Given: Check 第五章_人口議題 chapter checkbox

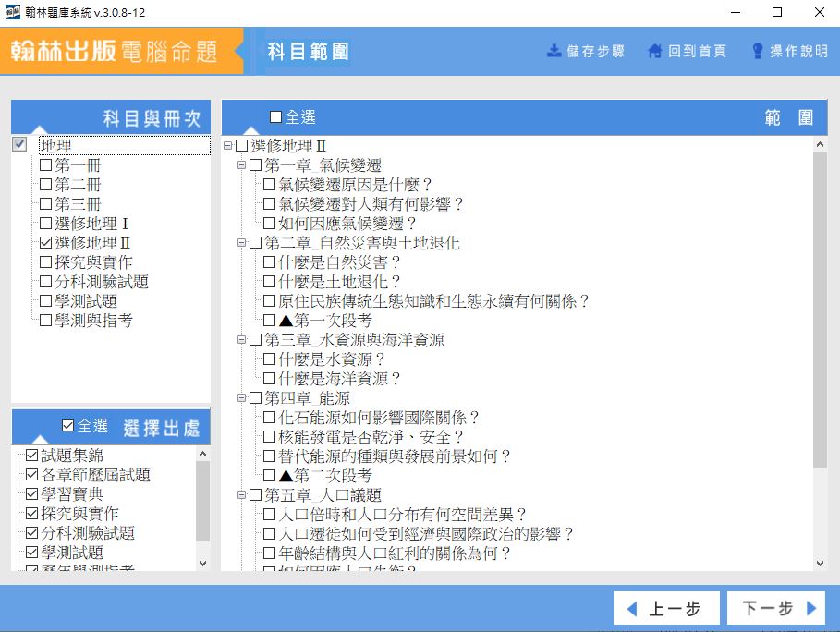Looking at the screenshot, I should coord(256,495).
